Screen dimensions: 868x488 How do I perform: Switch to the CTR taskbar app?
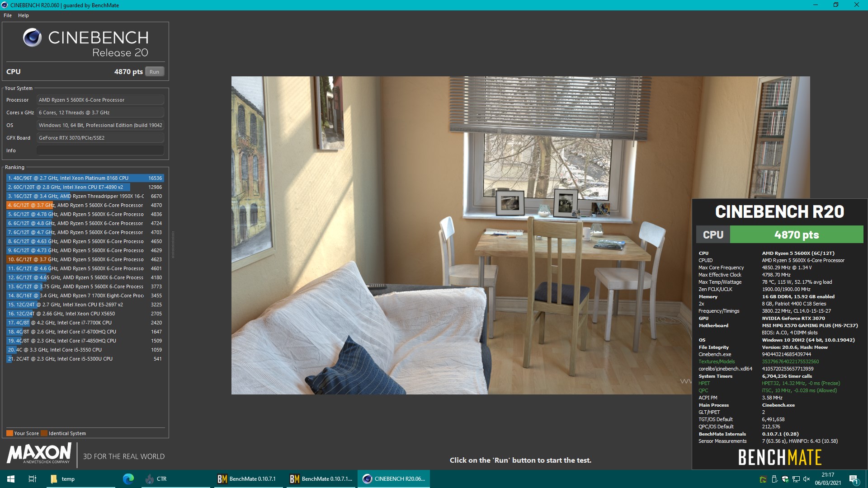pos(175,479)
